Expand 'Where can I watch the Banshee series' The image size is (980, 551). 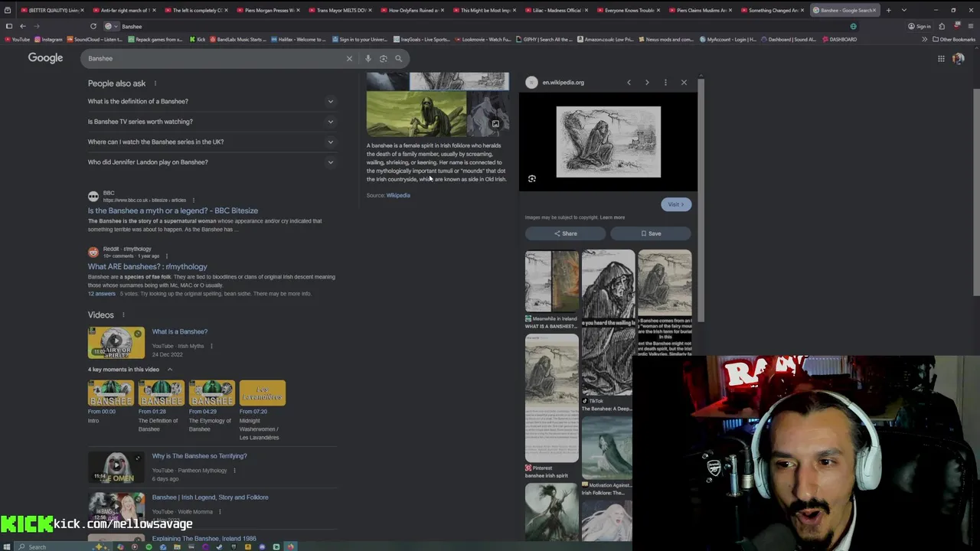(212, 142)
